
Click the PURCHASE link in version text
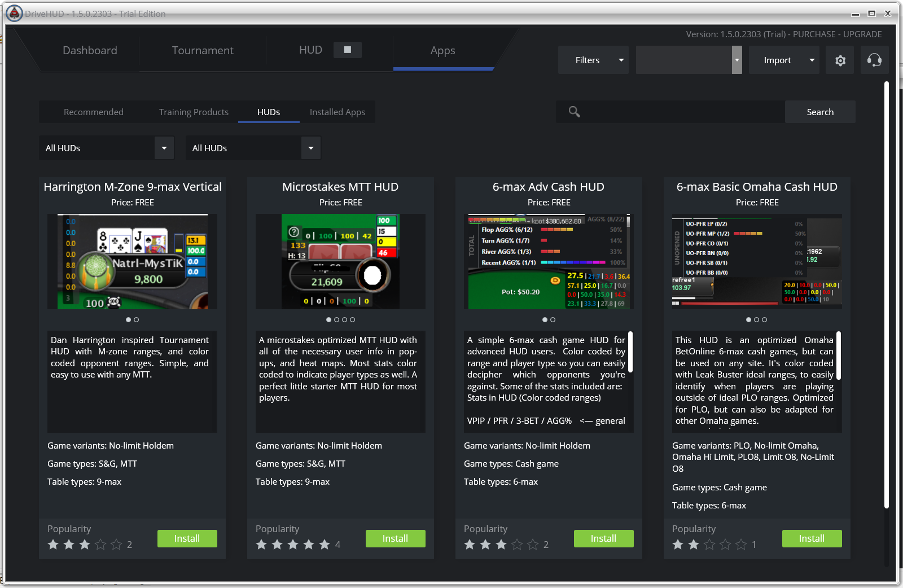coord(814,34)
